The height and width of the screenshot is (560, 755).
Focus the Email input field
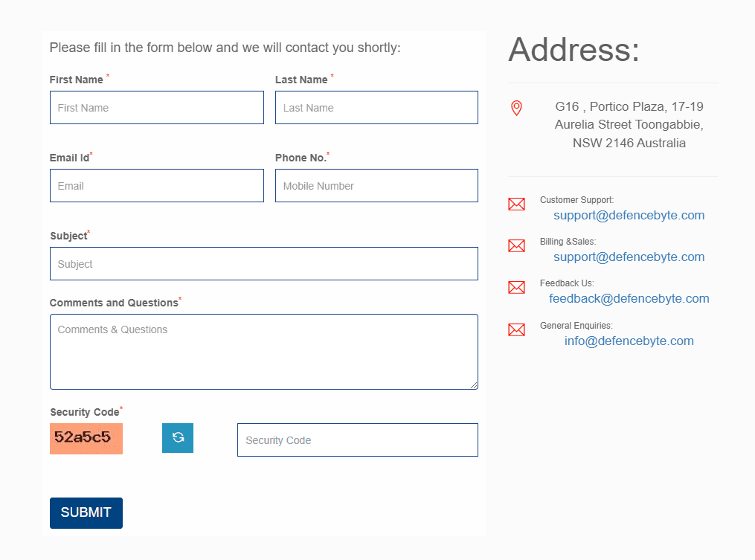point(156,185)
